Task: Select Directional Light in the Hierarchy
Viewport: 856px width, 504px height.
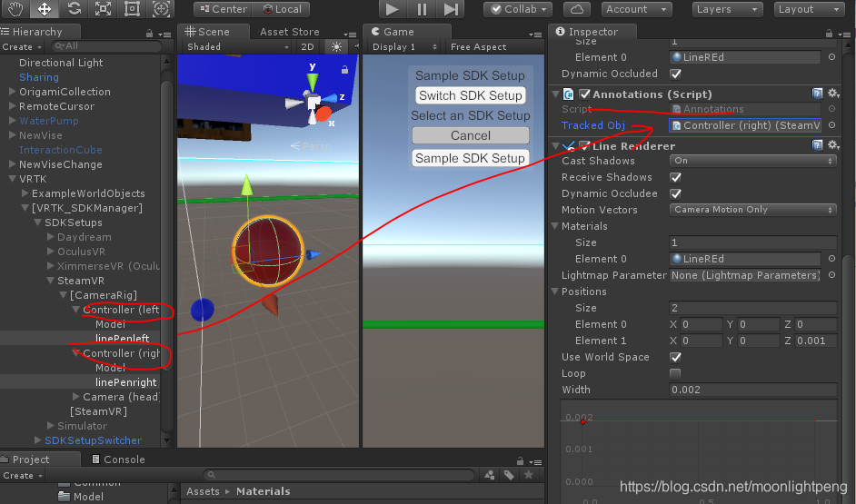Action: [61, 63]
